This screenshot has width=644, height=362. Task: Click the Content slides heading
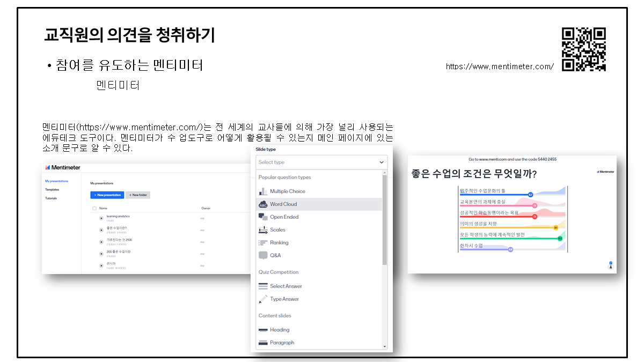(275, 316)
